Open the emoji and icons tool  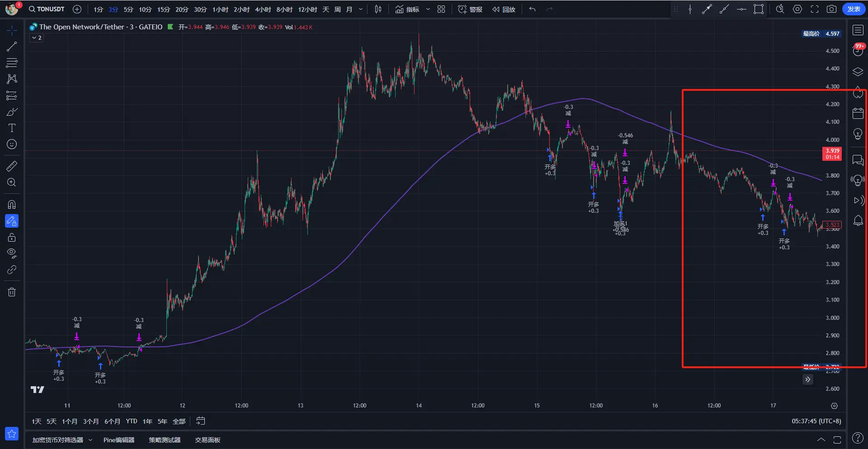tap(12, 144)
